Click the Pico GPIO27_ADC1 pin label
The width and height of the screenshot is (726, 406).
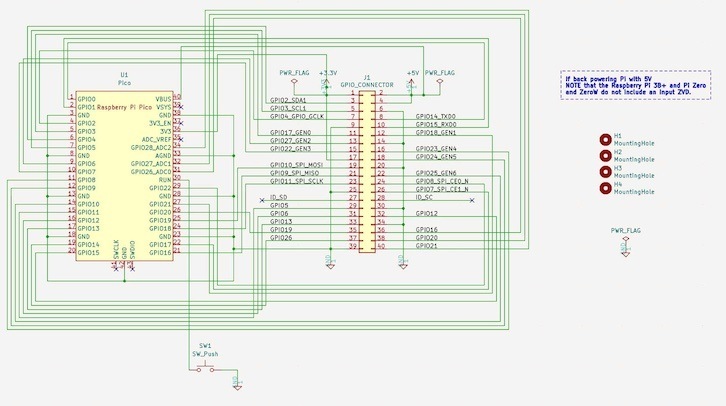pyautogui.click(x=151, y=164)
